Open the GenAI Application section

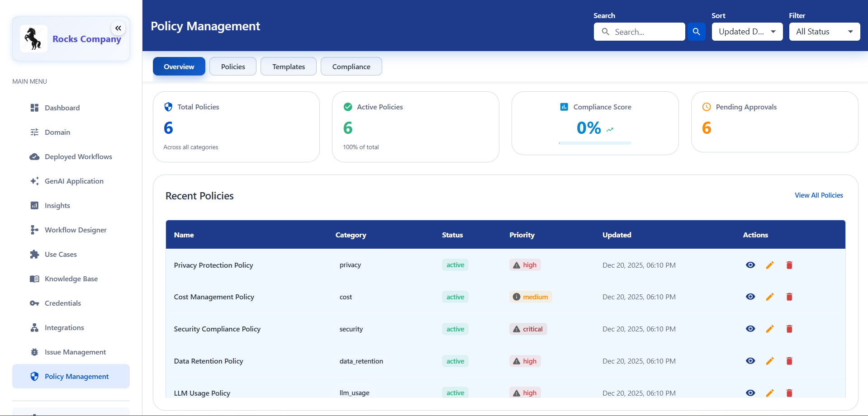pyautogui.click(x=74, y=181)
